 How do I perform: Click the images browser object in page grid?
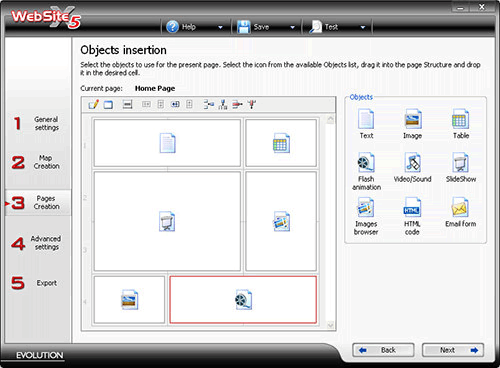pos(281,221)
